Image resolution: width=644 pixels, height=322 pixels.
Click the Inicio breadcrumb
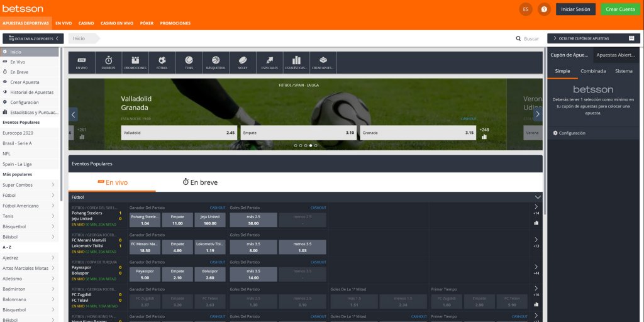coord(79,38)
